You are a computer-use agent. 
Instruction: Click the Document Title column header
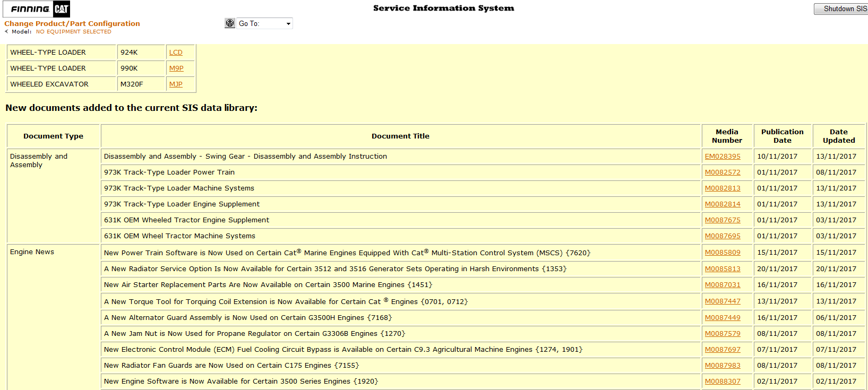click(x=401, y=136)
